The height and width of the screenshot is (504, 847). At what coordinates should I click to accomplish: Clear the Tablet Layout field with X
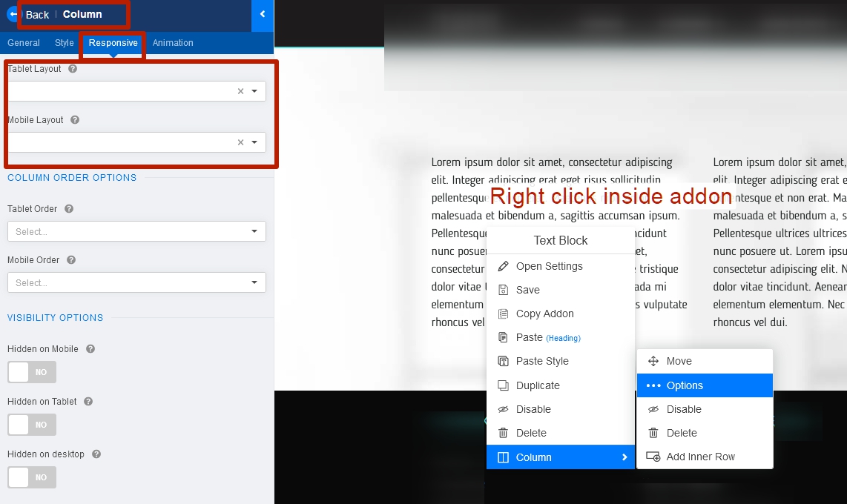(240, 91)
